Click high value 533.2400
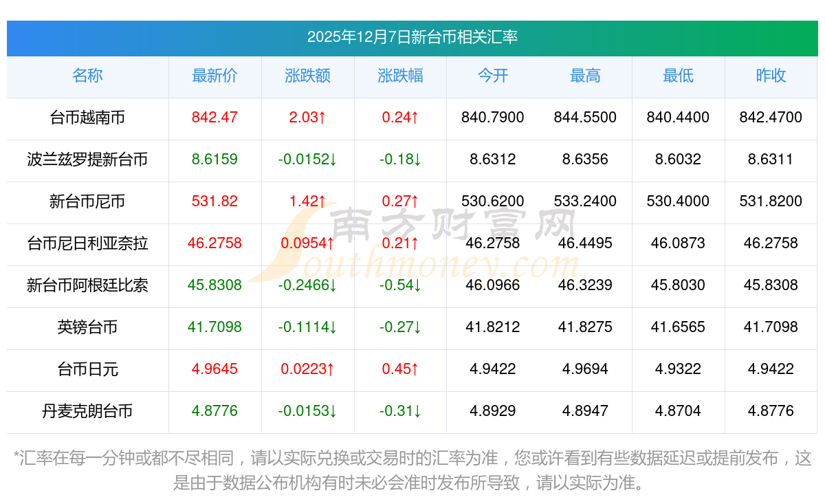 point(585,201)
